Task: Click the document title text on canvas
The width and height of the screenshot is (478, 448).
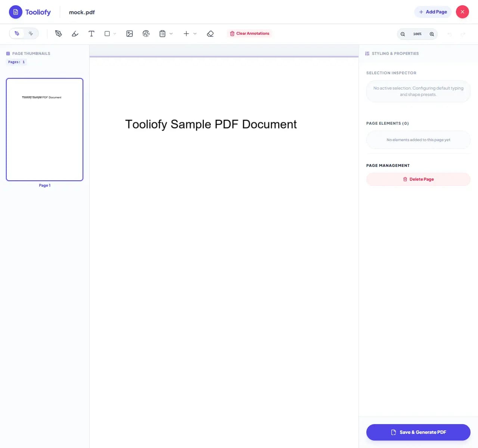Action: [x=211, y=124]
